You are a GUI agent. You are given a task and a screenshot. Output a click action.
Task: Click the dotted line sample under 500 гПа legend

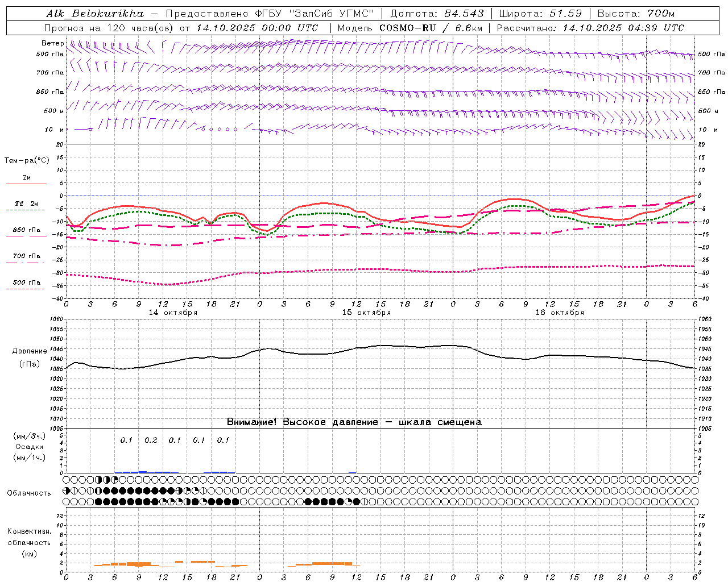(25, 289)
